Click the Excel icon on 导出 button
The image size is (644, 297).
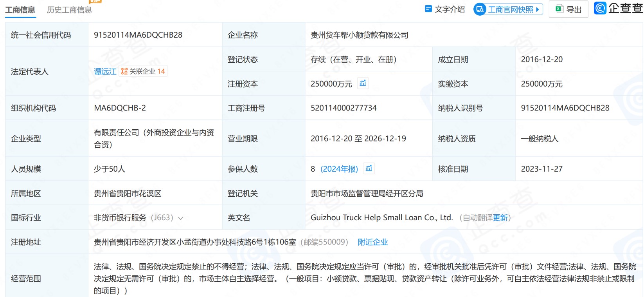tap(559, 9)
